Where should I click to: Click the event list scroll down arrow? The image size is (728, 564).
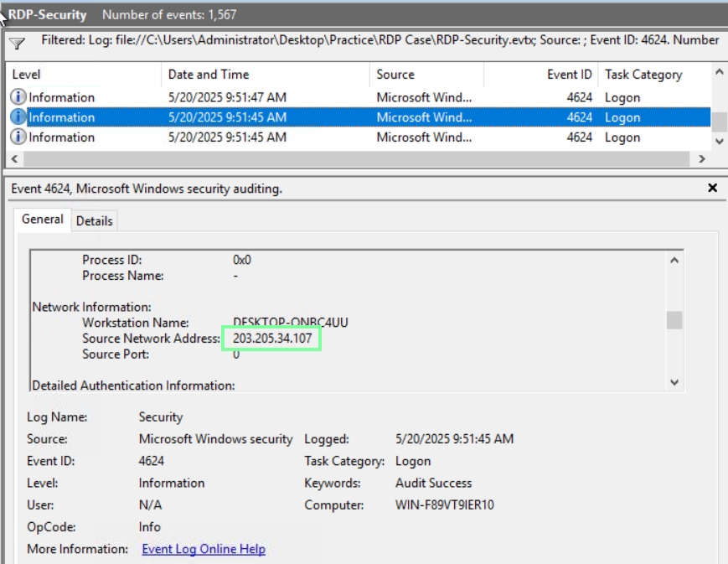click(720, 142)
